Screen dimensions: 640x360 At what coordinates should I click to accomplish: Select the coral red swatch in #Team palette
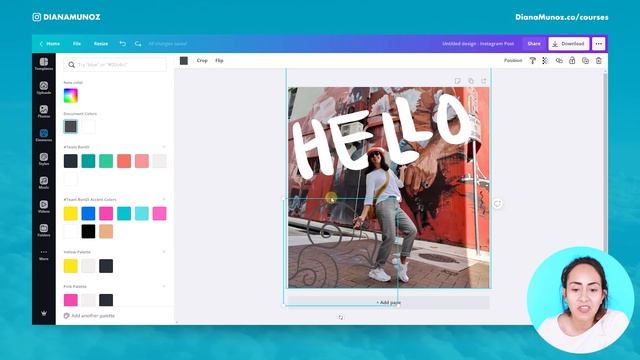tap(124, 161)
